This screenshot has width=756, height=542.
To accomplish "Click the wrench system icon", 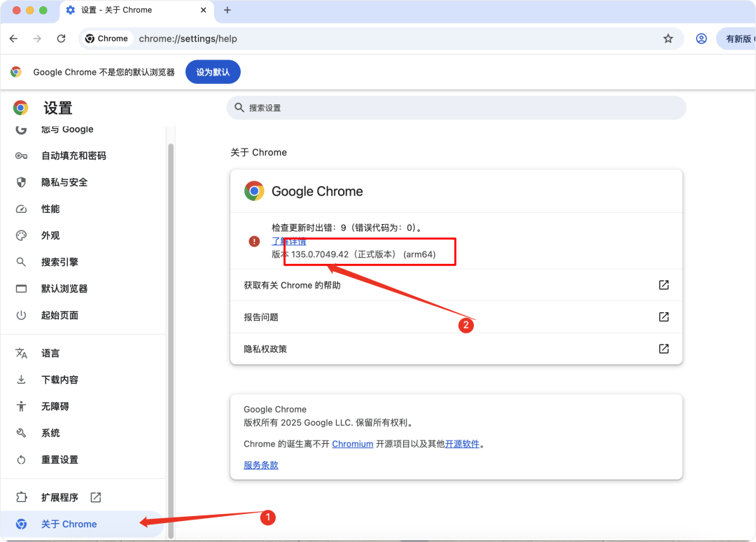I will pyautogui.click(x=21, y=433).
